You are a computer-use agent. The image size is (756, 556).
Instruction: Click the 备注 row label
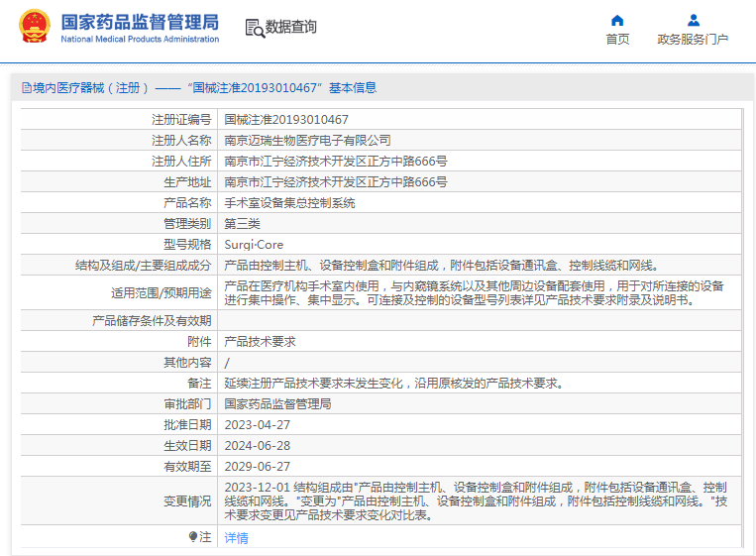199,384
